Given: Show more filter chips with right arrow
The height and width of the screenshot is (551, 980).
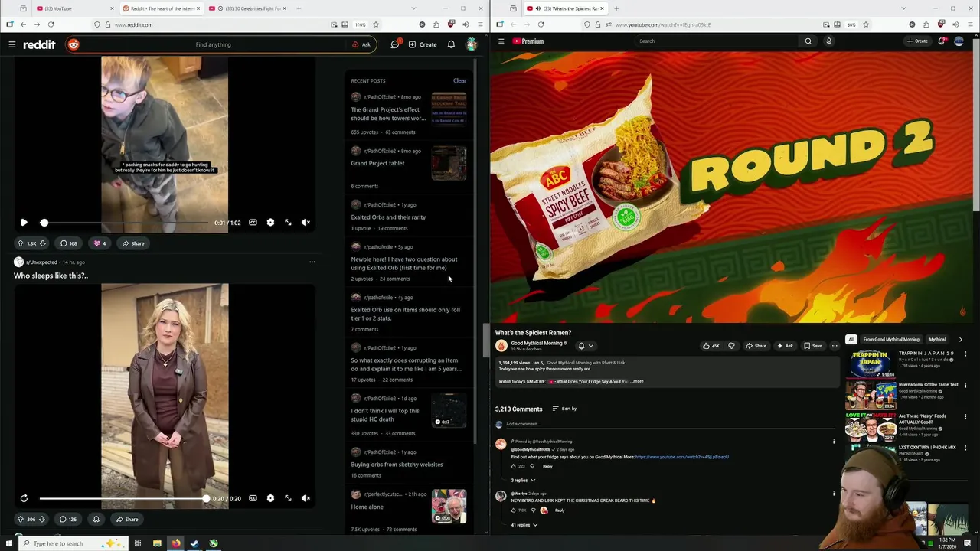Looking at the screenshot, I should tap(960, 339).
